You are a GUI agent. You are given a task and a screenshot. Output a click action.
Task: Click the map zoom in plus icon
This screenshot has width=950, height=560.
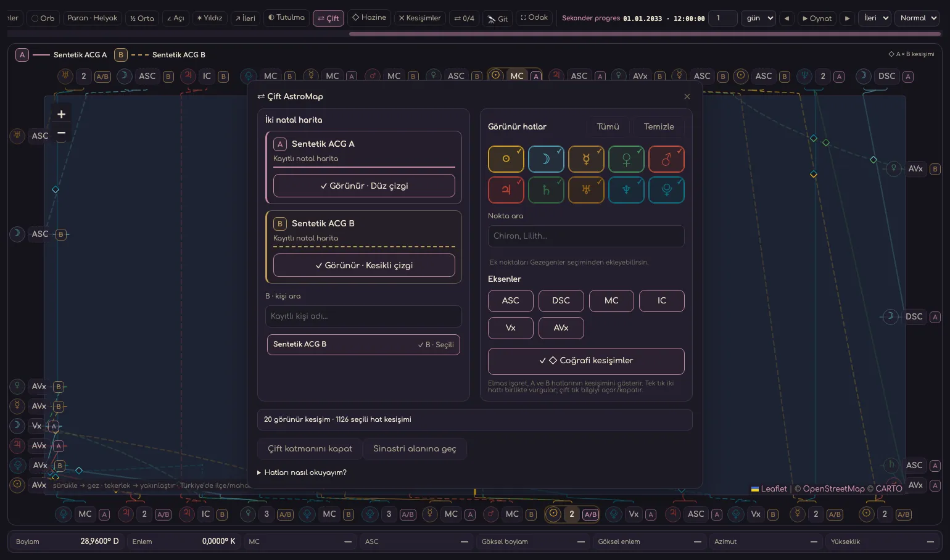pyautogui.click(x=61, y=114)
